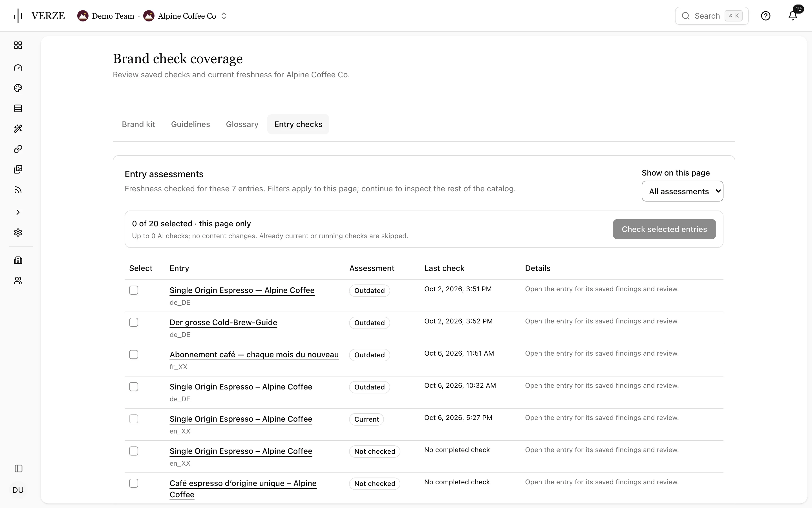The width and height of the screenshot is (812, 508).
Task: Open notifications bell with 19 badge
Action: pyautogui.click(x=793, y=16)
